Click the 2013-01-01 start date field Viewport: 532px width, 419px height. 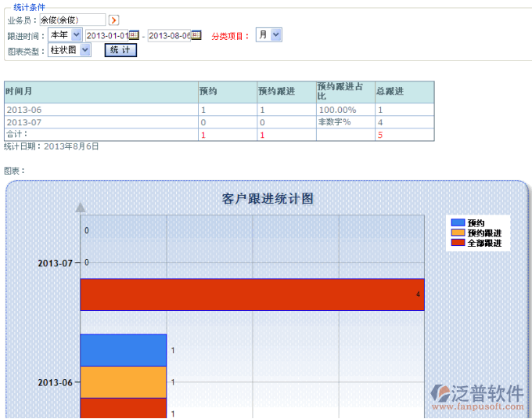(106, 35)
